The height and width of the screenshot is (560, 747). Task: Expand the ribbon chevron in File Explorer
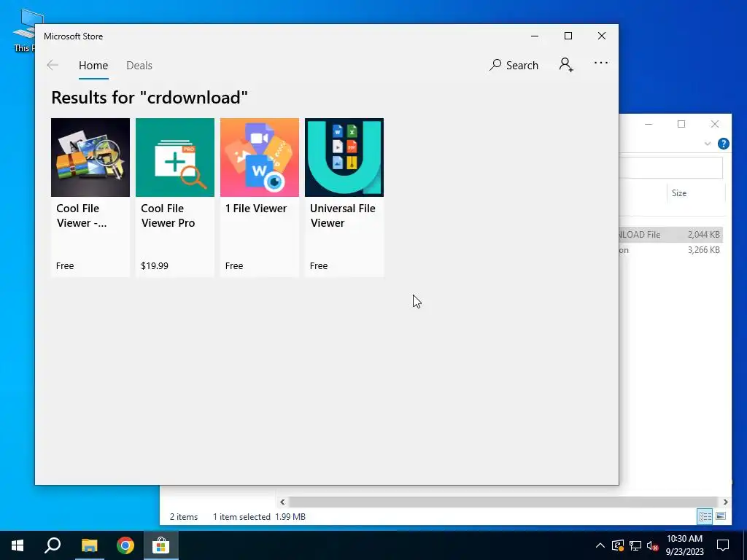pos(708,144)
